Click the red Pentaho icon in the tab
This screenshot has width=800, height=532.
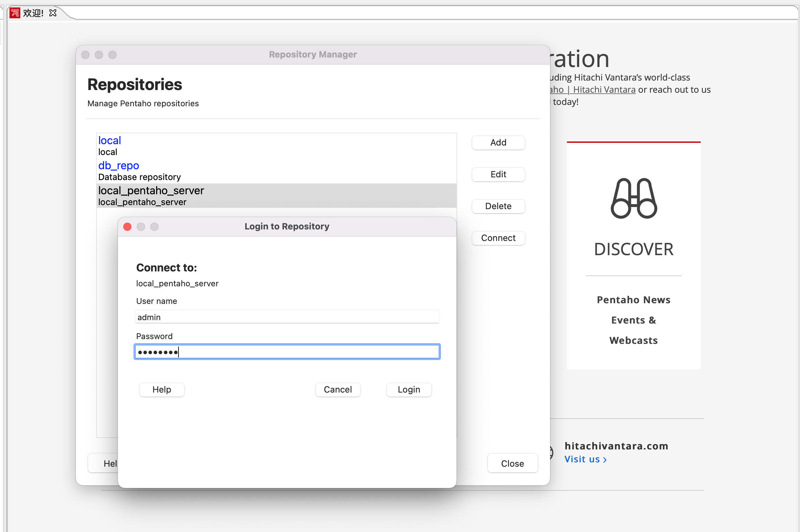pyautogui.click(x=15, y=13)
